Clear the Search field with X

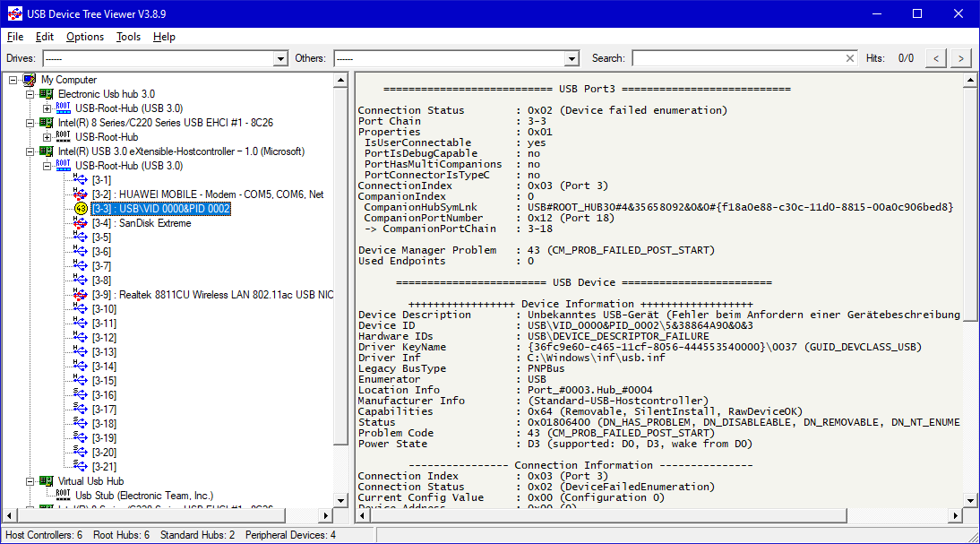(x=850, y=58)
